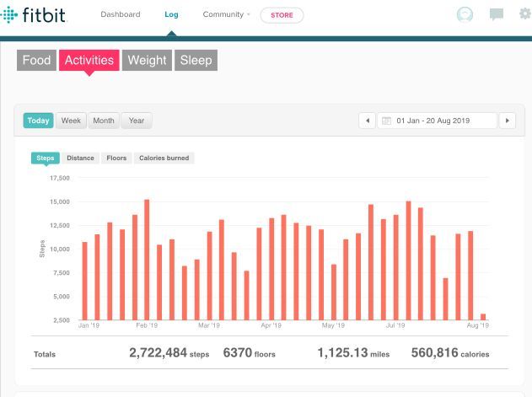The height and width of the screenshot is (397, 532).
Task: Switch to the Weight tab
Action: (147, 60)
